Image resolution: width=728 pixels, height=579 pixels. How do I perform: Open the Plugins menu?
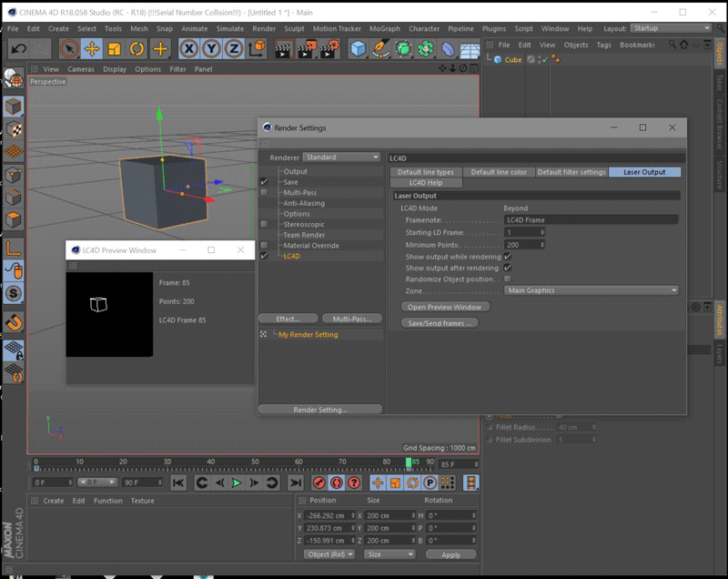(x=494, y=29)
